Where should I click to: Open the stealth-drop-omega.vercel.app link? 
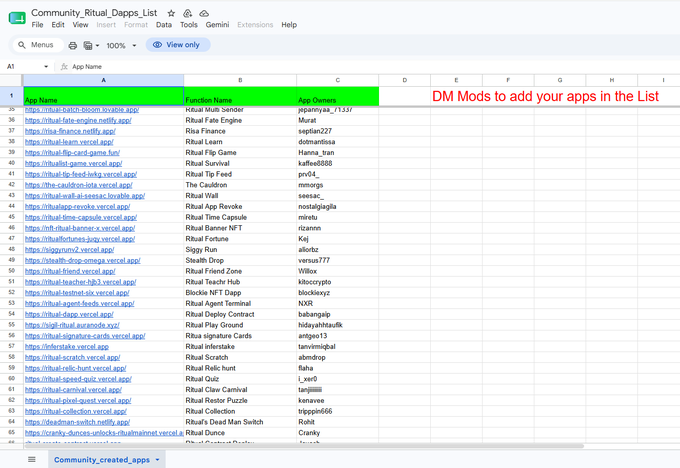82,261
